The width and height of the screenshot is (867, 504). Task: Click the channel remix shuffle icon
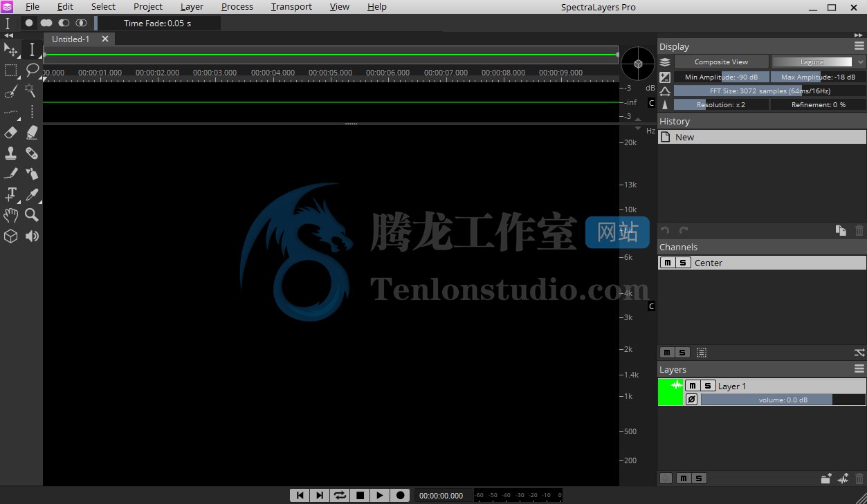[859, 353]
